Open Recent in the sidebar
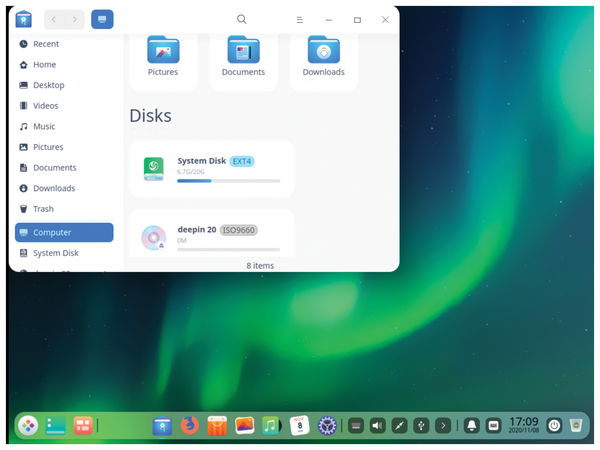 64,44
